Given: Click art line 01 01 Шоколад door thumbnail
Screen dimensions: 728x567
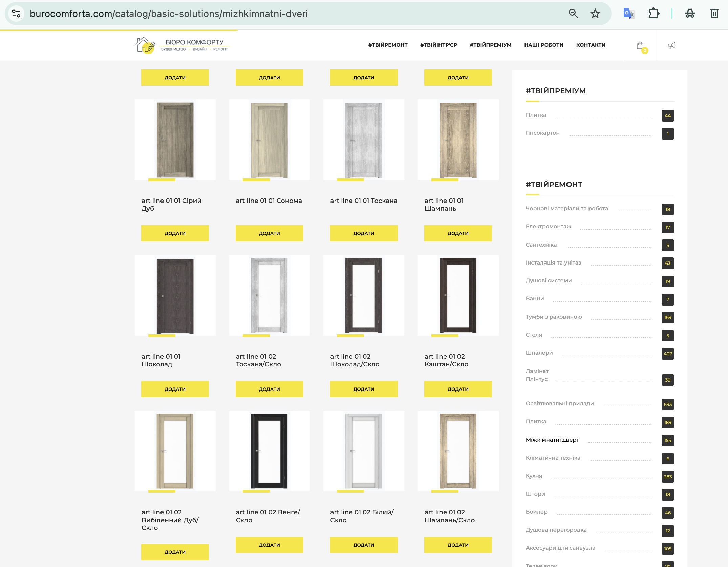Looking at the screenshot, I should pos(175,295).
